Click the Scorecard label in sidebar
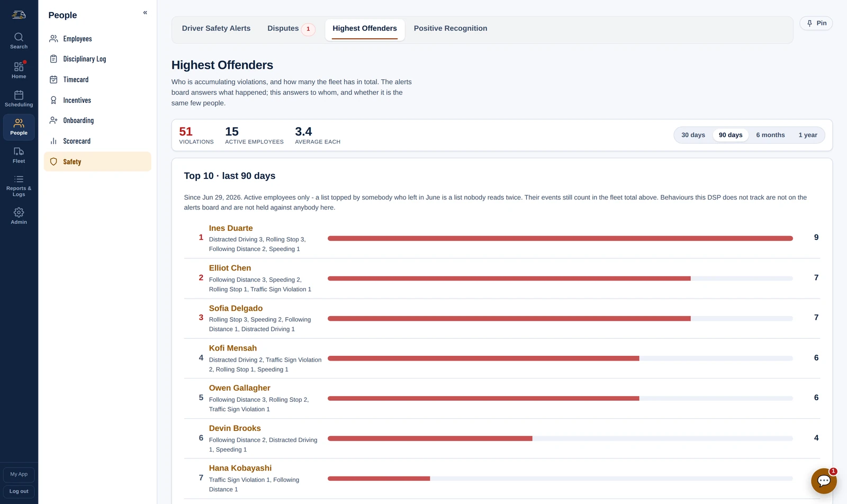 77,141
